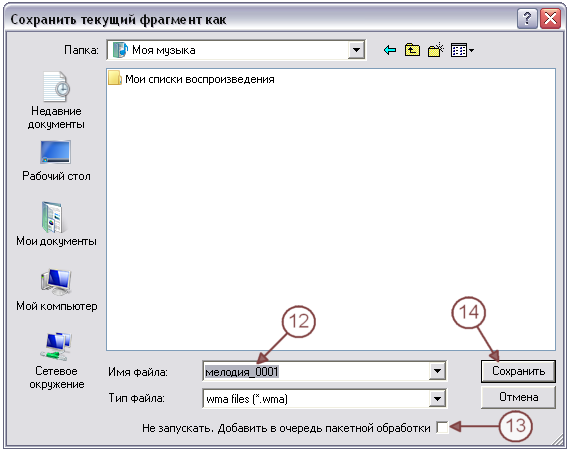Select the 'Мои списки воспроизведения' folder
The width and height of the screenshot is (568, 450).
pos(192,79)
